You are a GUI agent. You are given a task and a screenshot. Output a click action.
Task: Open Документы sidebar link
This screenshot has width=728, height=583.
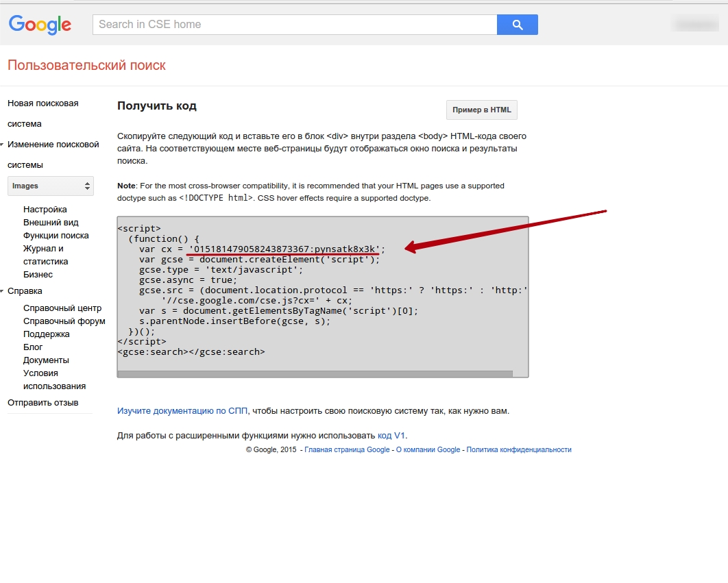[46, 360]
